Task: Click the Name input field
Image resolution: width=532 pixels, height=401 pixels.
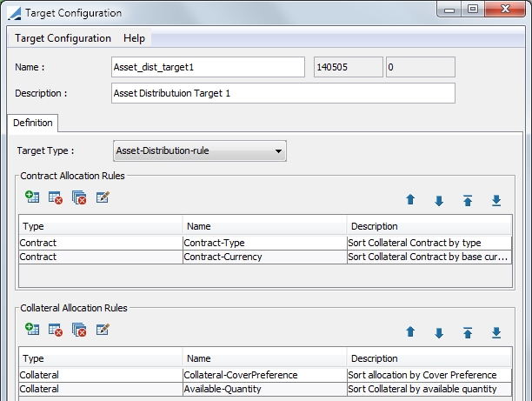Action: pos(208,67)
